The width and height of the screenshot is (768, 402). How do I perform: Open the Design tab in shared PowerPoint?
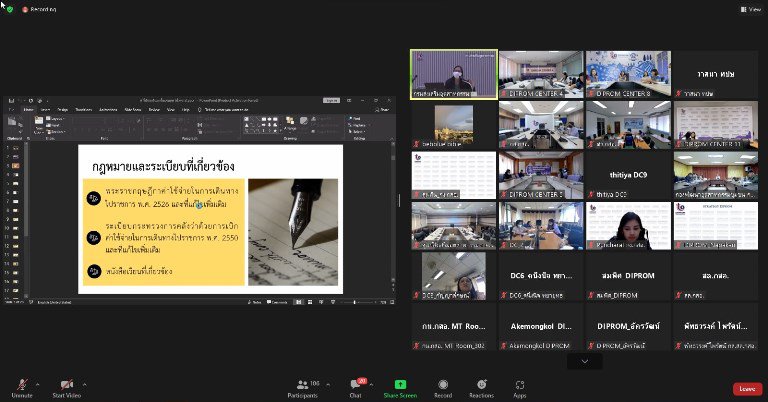[63, 109]
